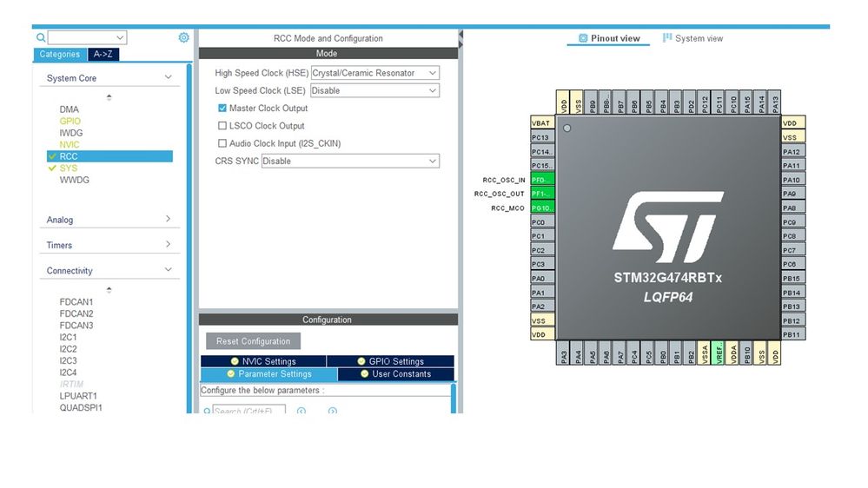
Task: Select I2C1 in Connectivity list
Action: click(x=68, y=337)
